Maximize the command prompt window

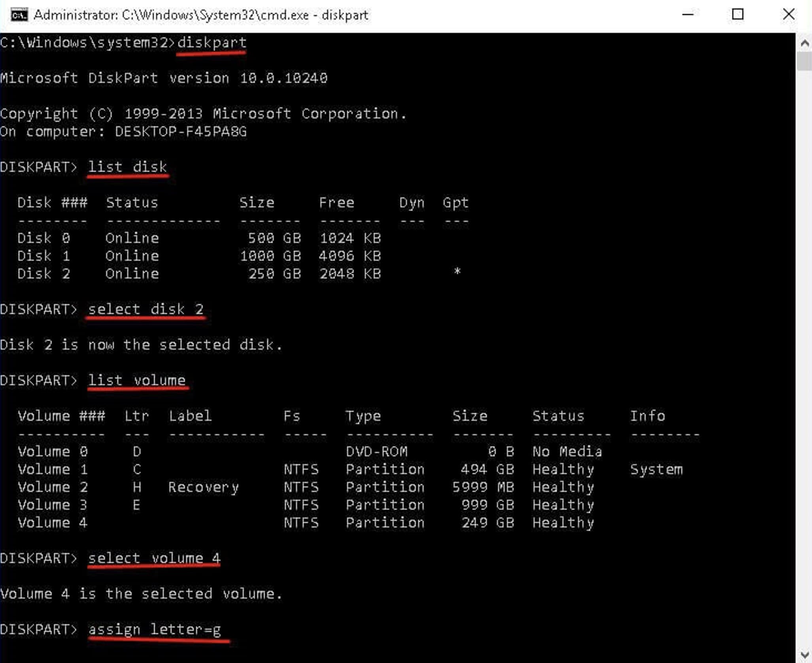point(737,15)
